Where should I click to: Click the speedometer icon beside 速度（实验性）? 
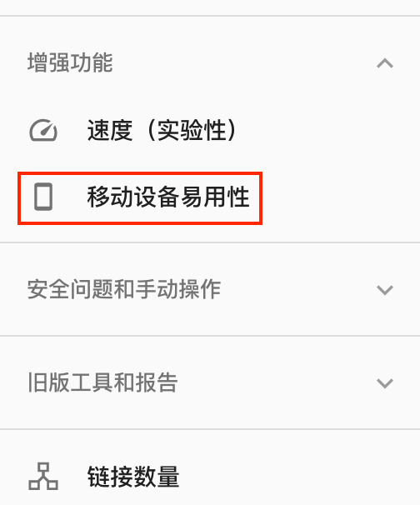pyautogui.click(x=43, y=131)
